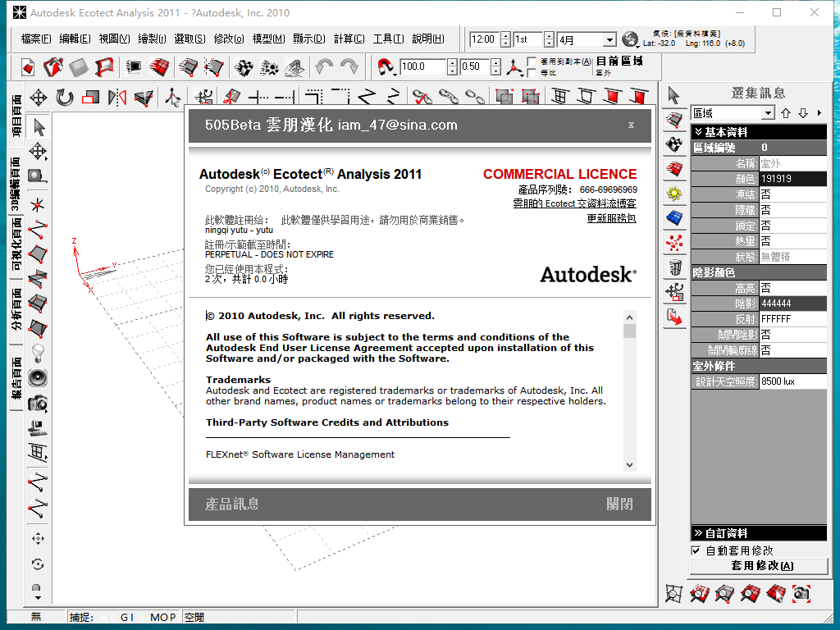The image size is (840, 630).
Task: Open the 檔案(F) menu
Action: click(x=36, y=39)
